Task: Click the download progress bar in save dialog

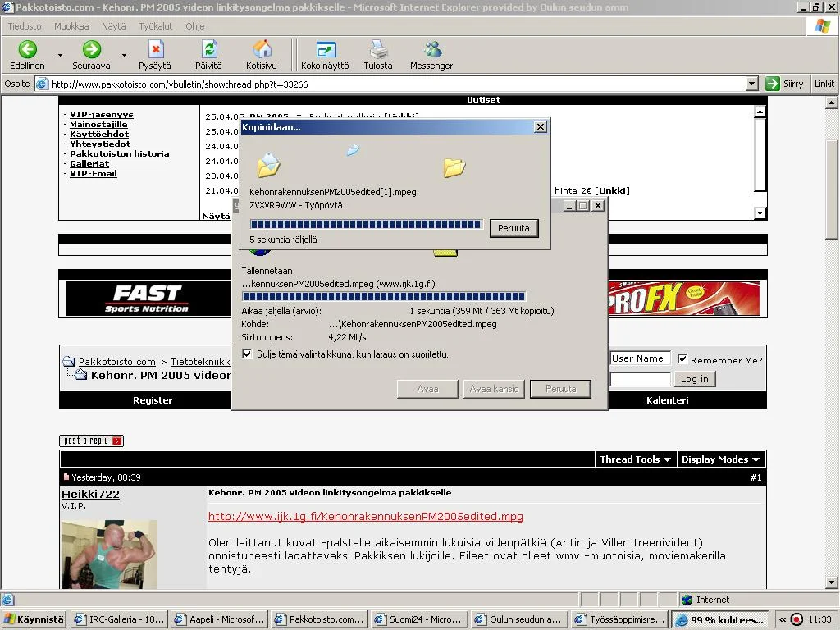Action: click(x=383, y=297)
